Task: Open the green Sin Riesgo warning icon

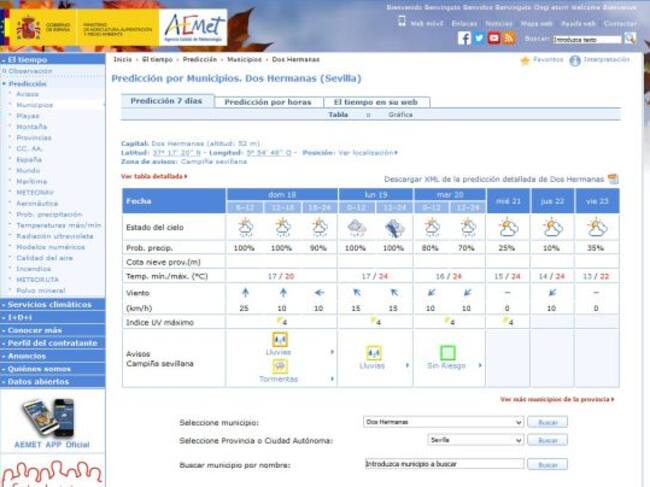Action: pos(448,353)
